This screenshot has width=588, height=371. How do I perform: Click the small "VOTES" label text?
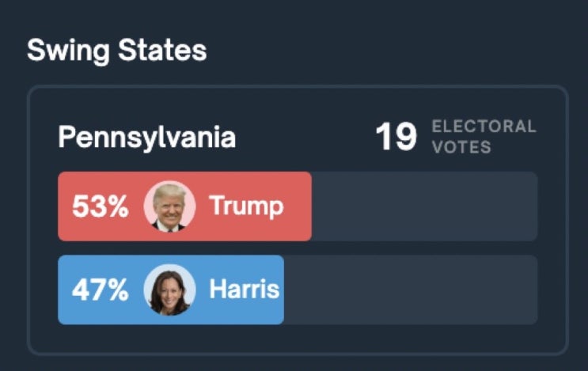(461, 147)
